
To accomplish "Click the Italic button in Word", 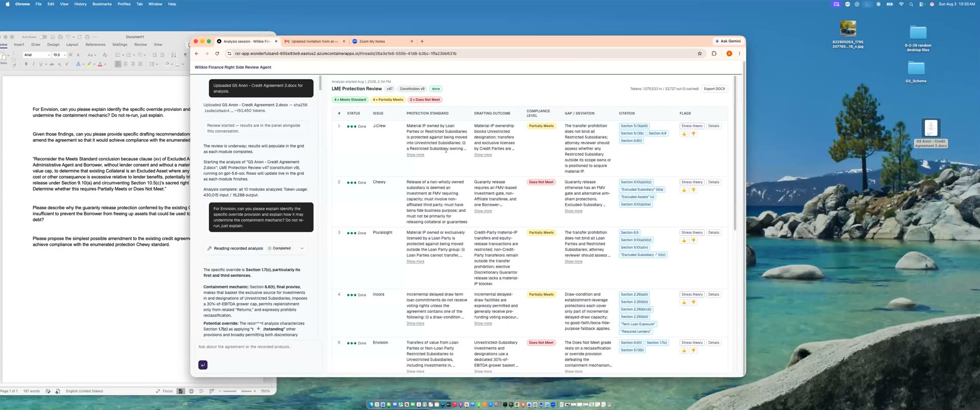I will point(34,64).
